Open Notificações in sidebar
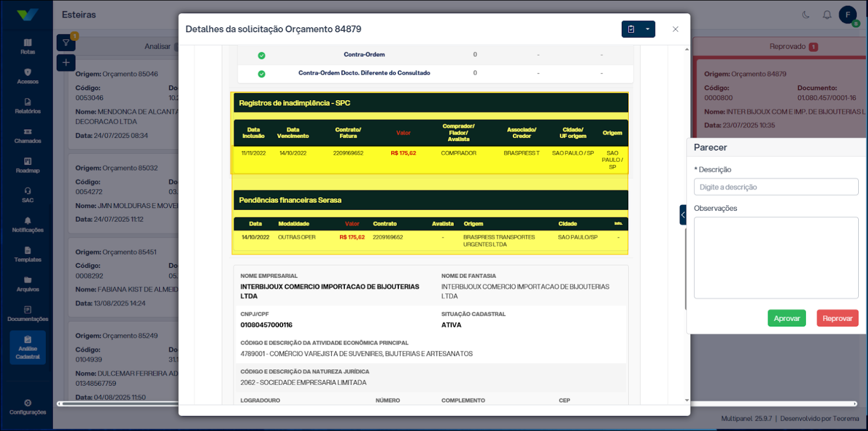The height and width of the screenshot is (431, 868). point(28,224)
